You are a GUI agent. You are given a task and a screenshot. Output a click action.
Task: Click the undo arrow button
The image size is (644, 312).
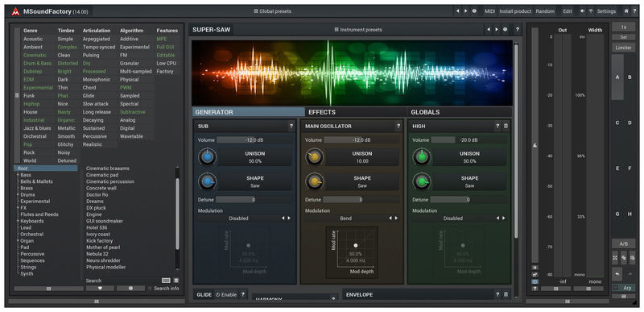pyautogui.click(x=617, y=273)
